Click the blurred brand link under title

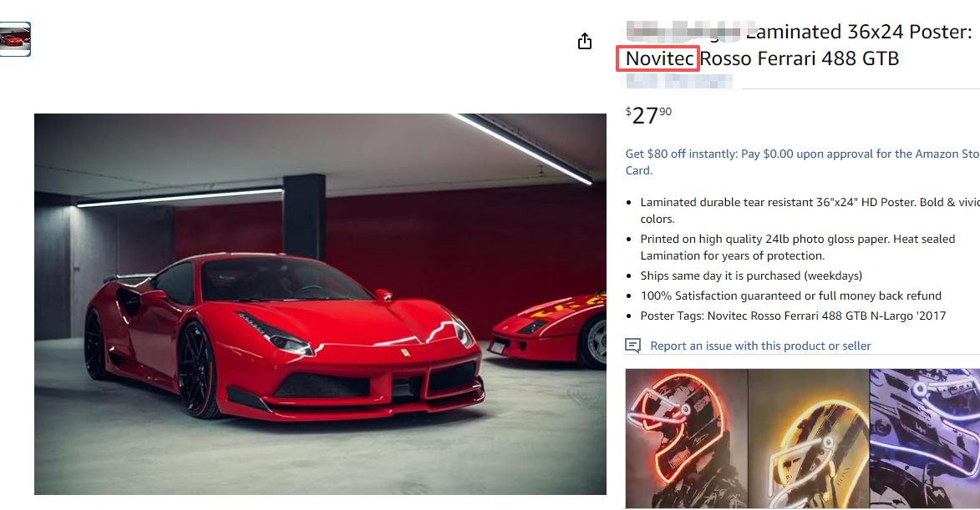tap(678, 81)
